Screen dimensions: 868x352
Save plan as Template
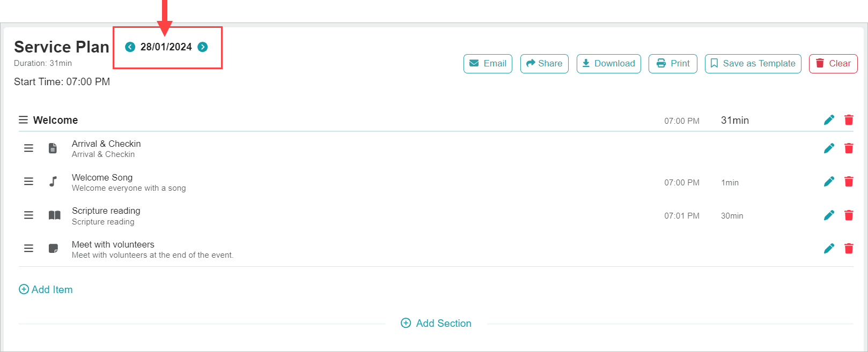pyautogui.click(x=753, y=63)
